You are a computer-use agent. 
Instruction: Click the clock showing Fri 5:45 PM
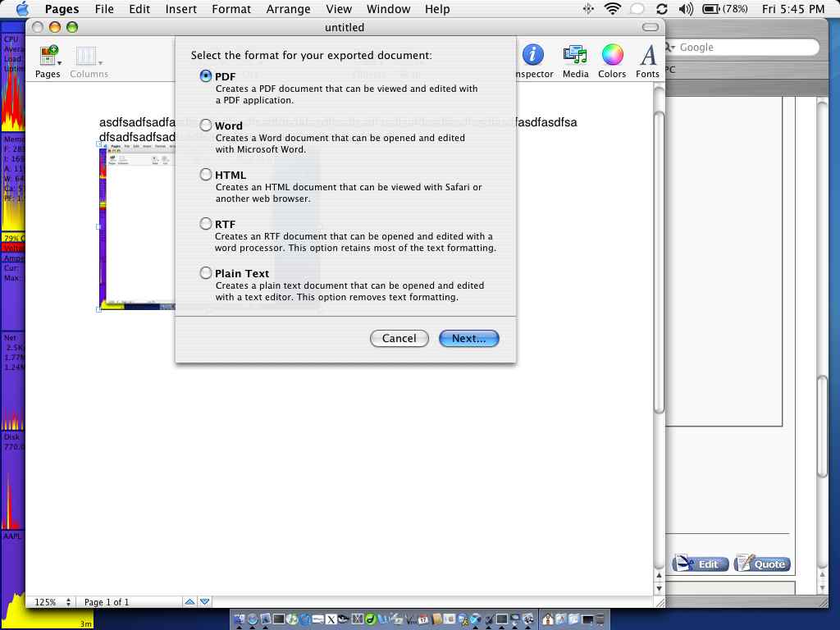point(793,8)
